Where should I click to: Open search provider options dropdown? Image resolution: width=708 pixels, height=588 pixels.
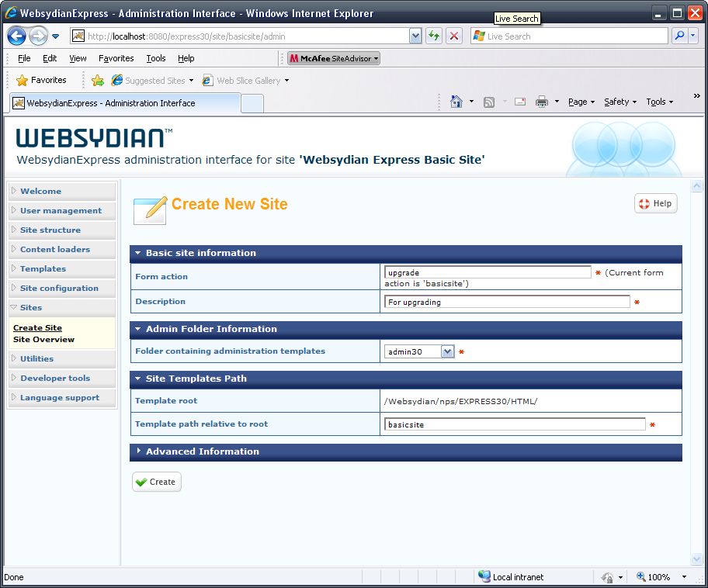(693, 36)
